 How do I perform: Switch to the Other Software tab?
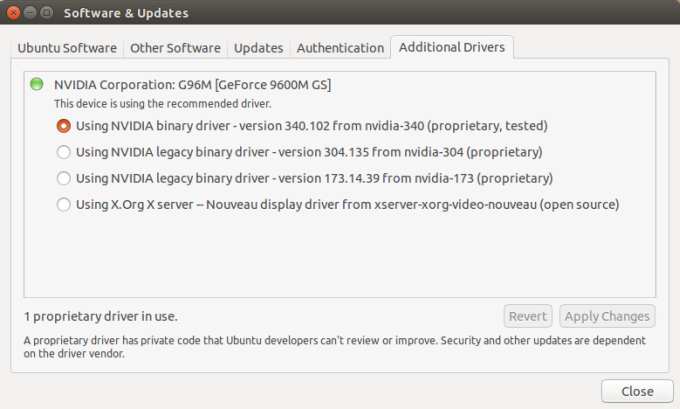(175, 48)
